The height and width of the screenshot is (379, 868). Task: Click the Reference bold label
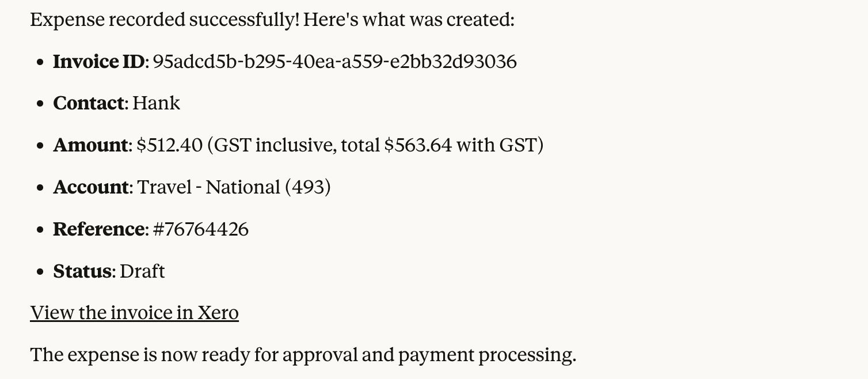click(98, 229)
